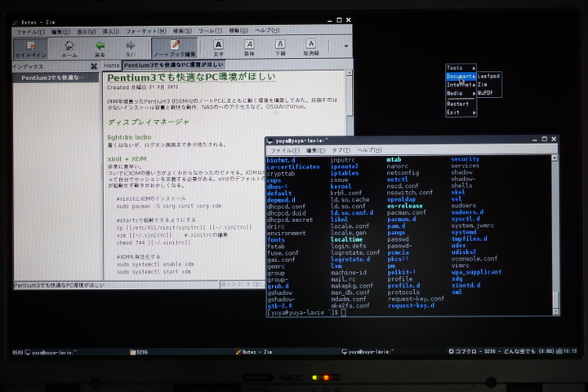Apply bold (太字) formatting in Zim
The width and height of the screenshot is (588, 392).
(x=218, y=48)
